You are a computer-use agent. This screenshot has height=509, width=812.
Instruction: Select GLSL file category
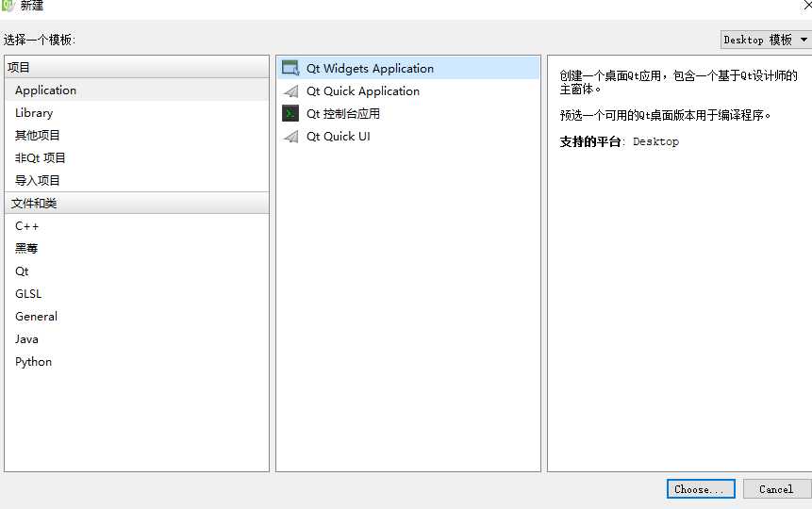pos(137,294)
